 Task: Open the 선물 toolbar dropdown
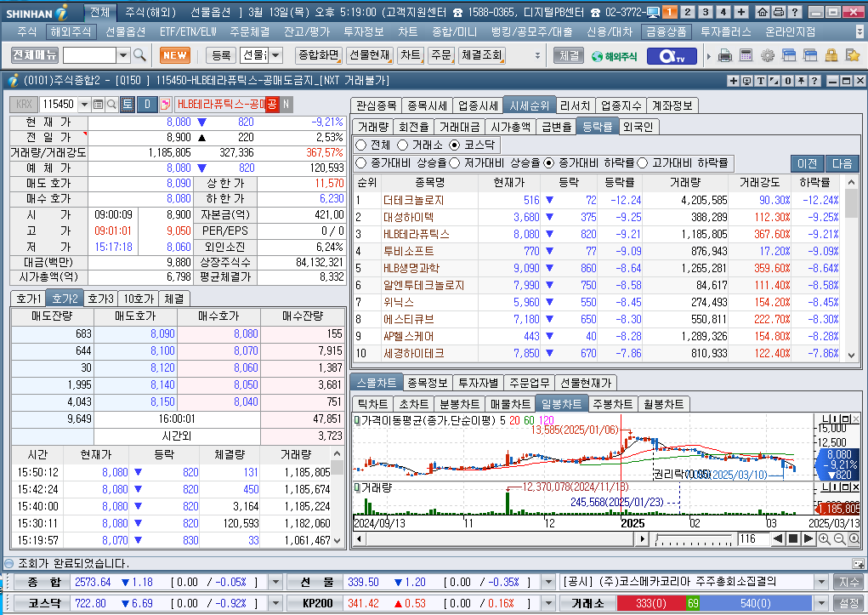275,54
